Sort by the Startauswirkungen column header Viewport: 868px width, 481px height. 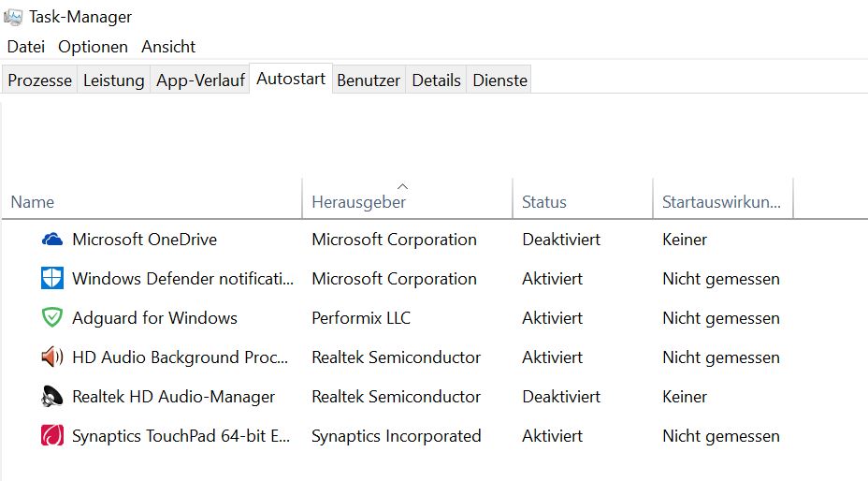(x=720, y=201)
